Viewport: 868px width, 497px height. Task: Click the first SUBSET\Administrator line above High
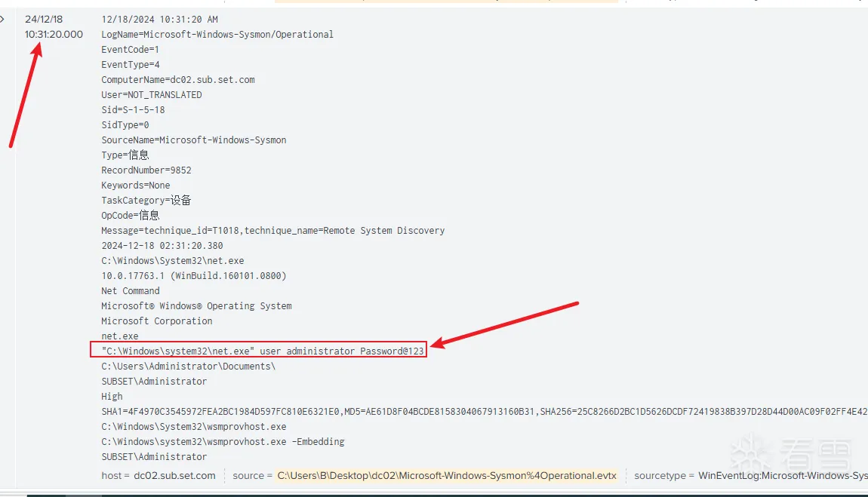(x=154, y=381)
